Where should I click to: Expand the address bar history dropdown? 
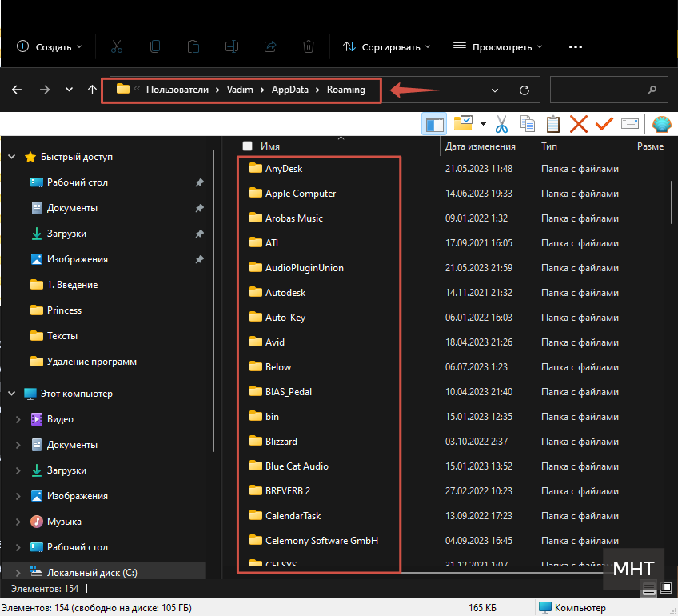tap(495, 90)
